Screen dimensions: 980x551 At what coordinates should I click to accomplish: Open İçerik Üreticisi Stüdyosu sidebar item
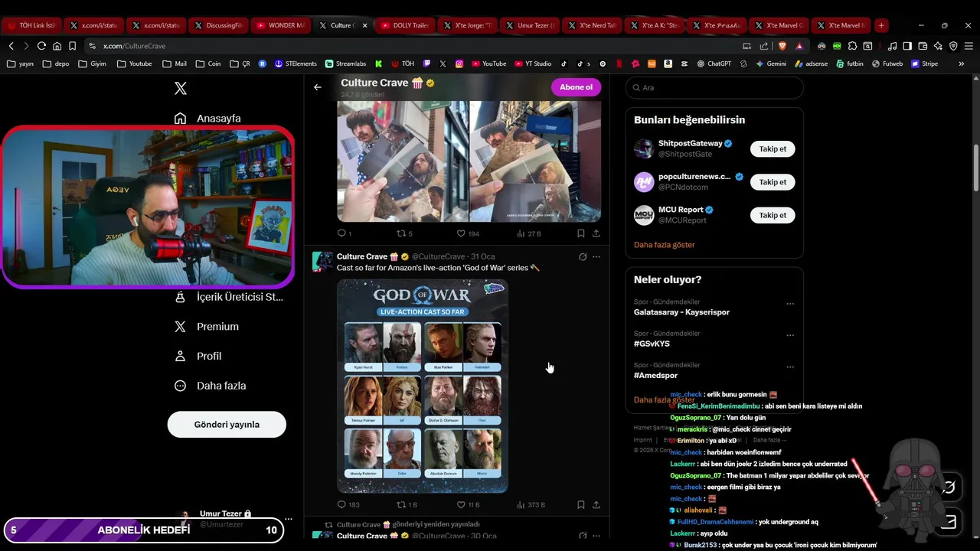click(229, 297)
